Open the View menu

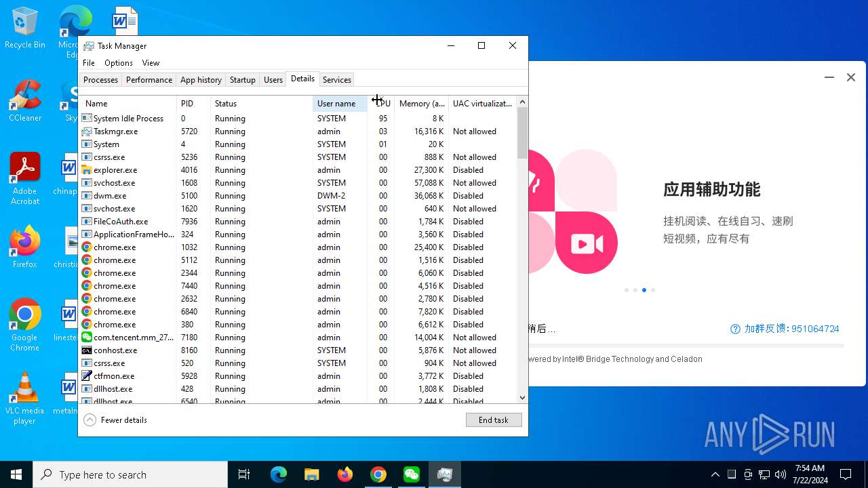[151, 63]
